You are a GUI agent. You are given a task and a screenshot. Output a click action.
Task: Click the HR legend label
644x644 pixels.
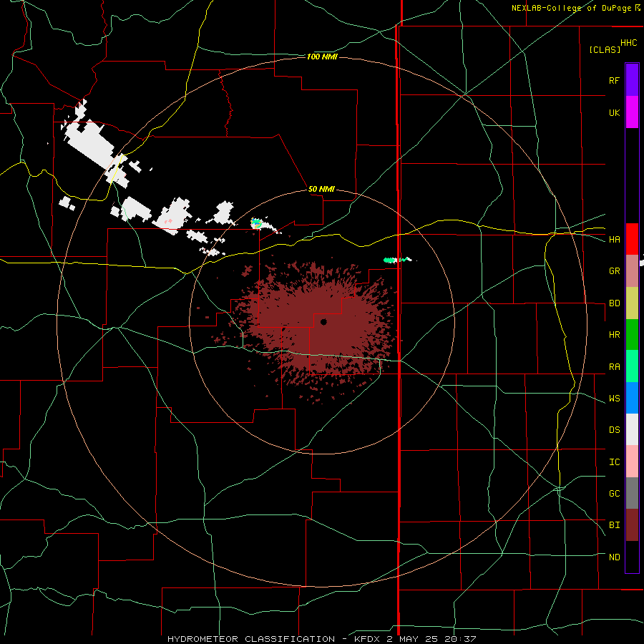pyautogui.click(x=614, y=335)
